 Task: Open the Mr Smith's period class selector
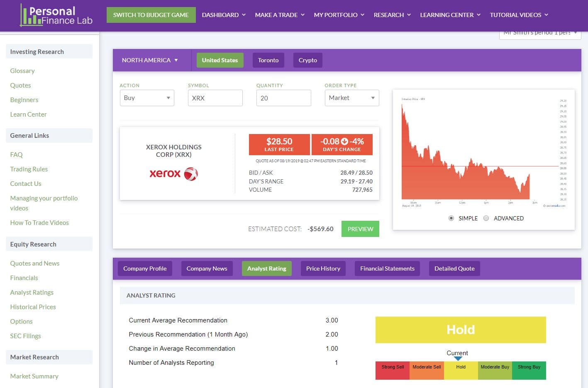[x=540, y=34]
